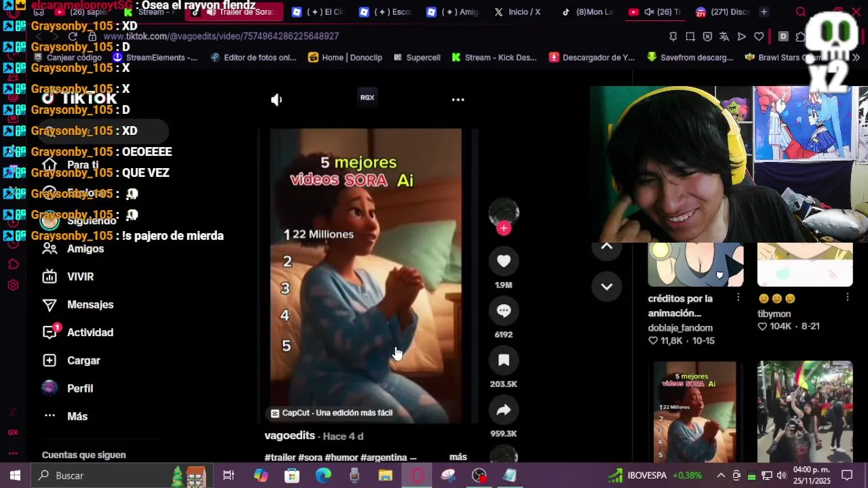868x488 pixels.
Task: Mute the TikTok video with speaker icon
Action: pos(277,100)
